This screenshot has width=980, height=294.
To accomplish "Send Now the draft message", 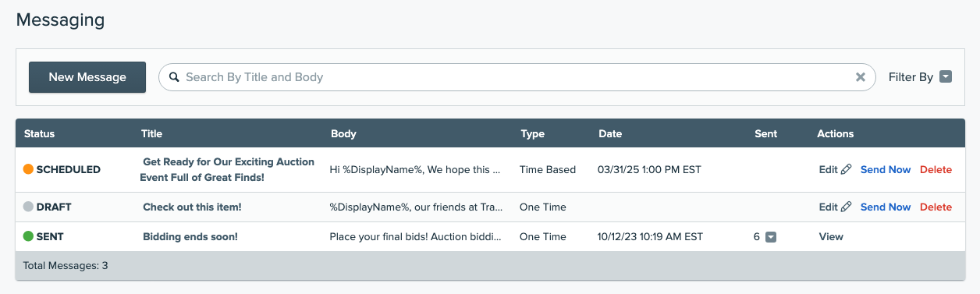I will tap(886, 207).
